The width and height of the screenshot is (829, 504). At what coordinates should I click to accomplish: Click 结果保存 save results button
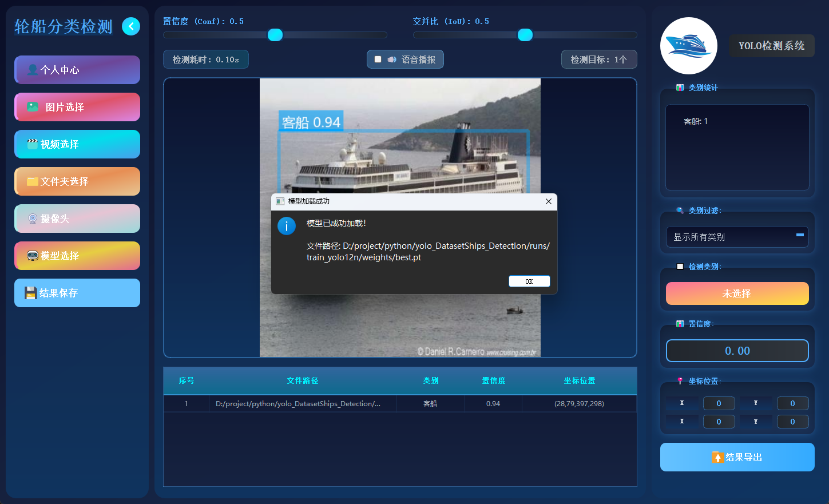pos(77,293)
